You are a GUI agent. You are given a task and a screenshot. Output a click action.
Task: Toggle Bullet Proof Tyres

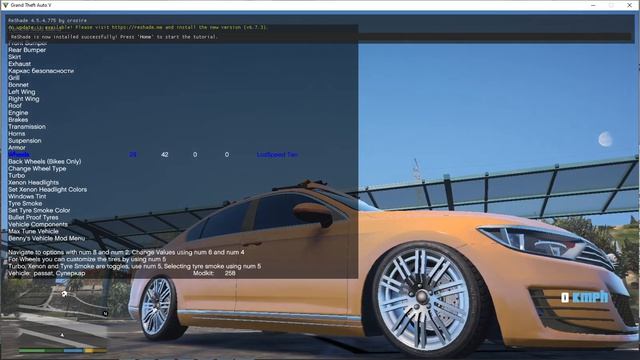pos(33,217)
